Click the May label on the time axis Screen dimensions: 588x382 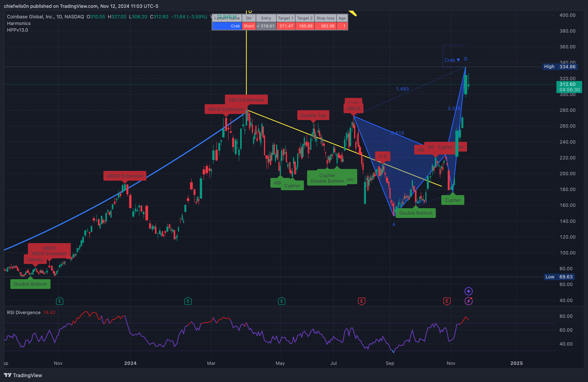280,363
